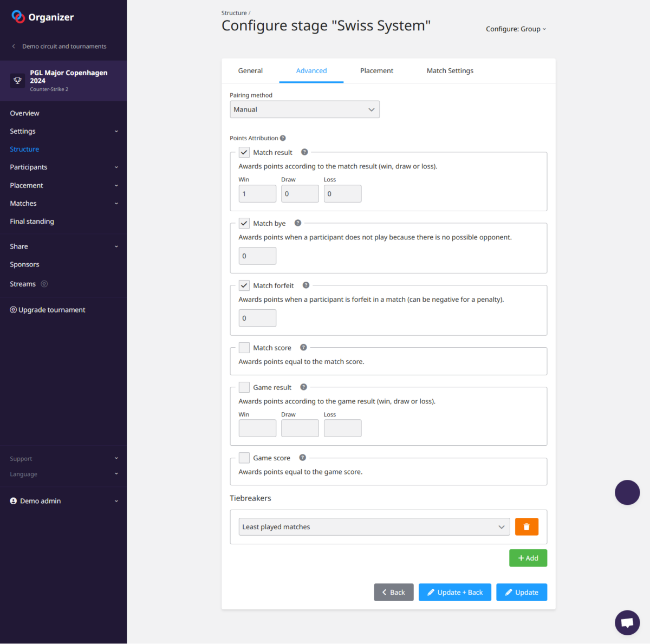
Task: Uncheck the Match result checkbox
Action: tap(244, 152)
